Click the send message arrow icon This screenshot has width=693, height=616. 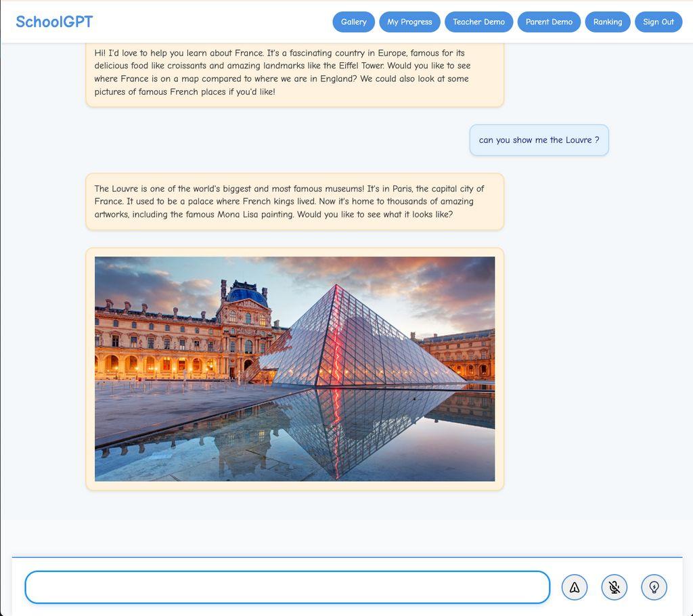pos(574,588)
